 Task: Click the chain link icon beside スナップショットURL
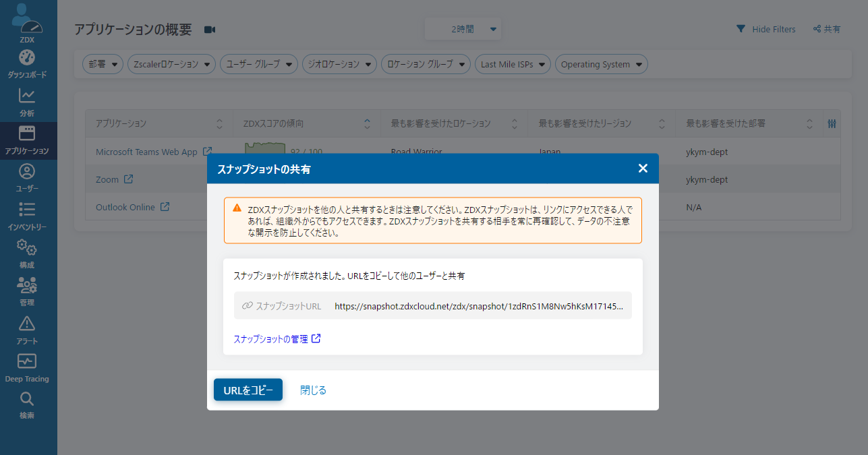coord(247,305)
